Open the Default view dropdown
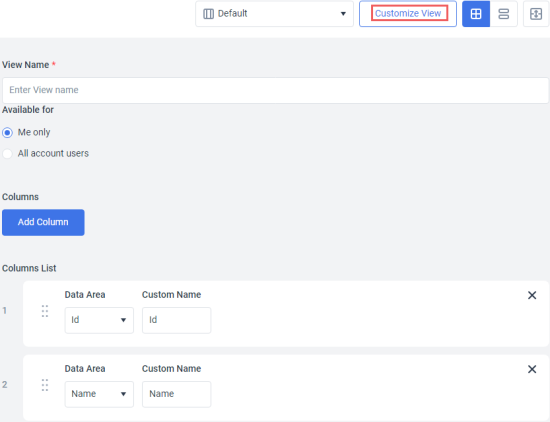 point(274,14)
